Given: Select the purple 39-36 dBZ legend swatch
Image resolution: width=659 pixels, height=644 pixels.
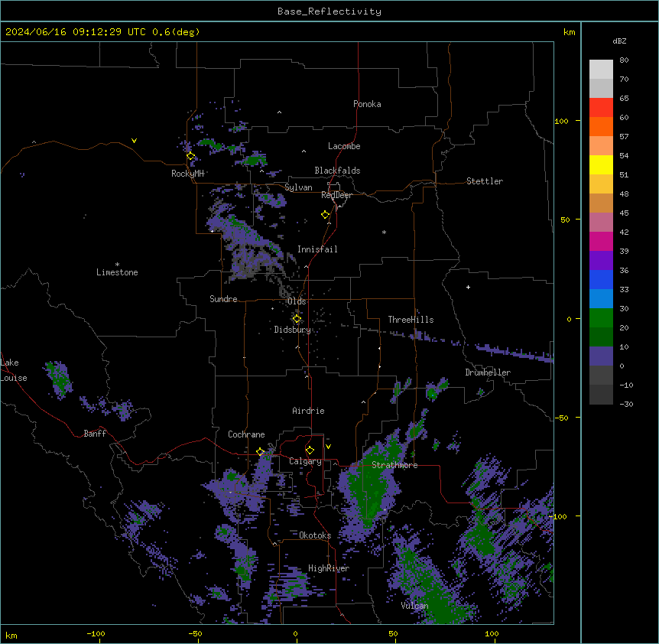Looking at the screenshot, I should [601, 261].
